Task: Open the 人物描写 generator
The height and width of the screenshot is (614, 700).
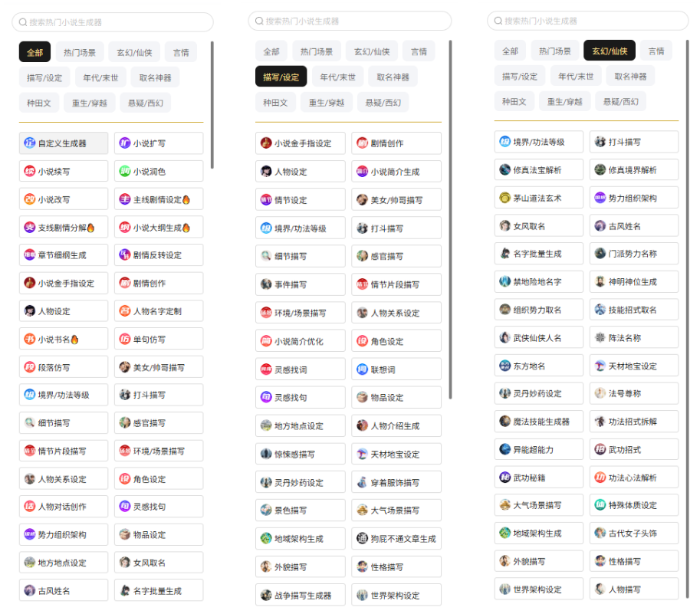Action: tap(634, 589)
